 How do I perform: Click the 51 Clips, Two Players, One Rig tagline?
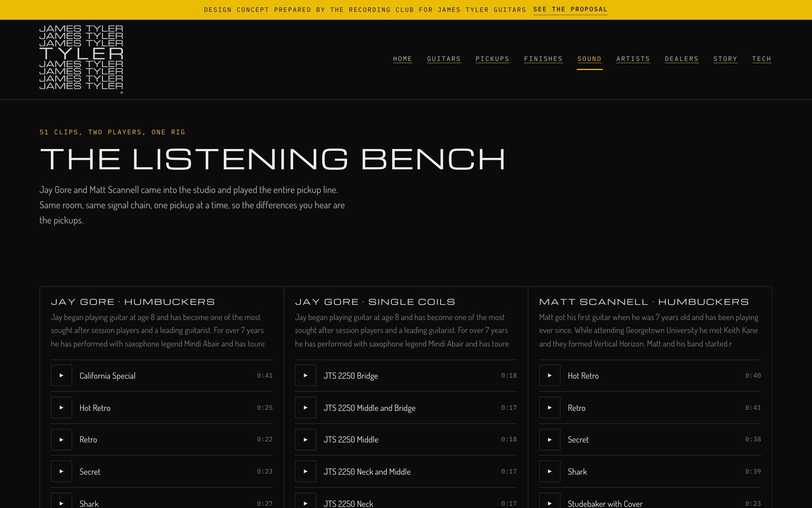tap(112, 132)
